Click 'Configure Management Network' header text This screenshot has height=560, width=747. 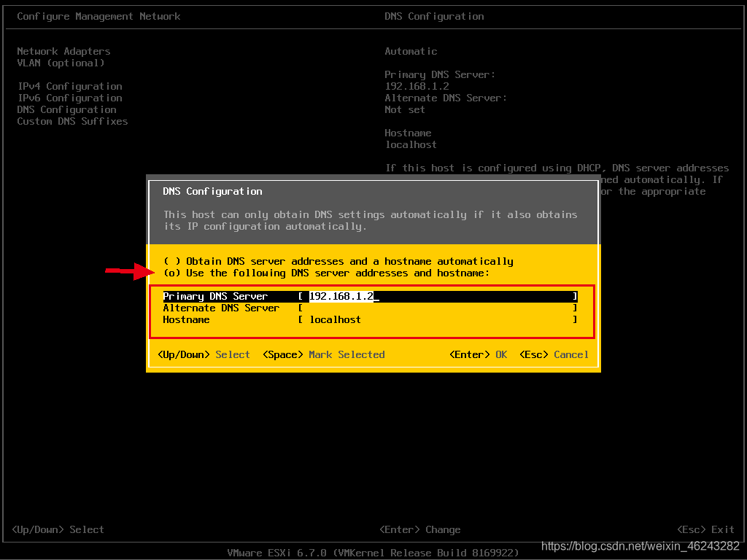pyautogui.click(x=98, y=16)
